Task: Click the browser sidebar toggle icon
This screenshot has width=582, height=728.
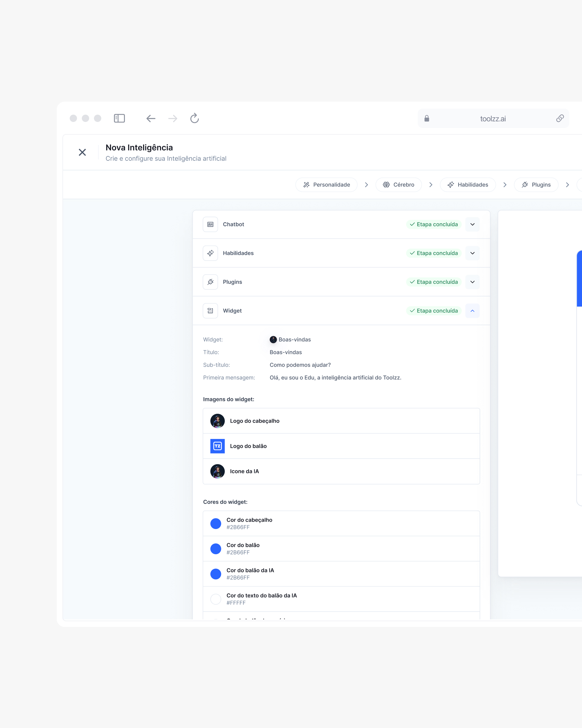Action: coord(119,118)
